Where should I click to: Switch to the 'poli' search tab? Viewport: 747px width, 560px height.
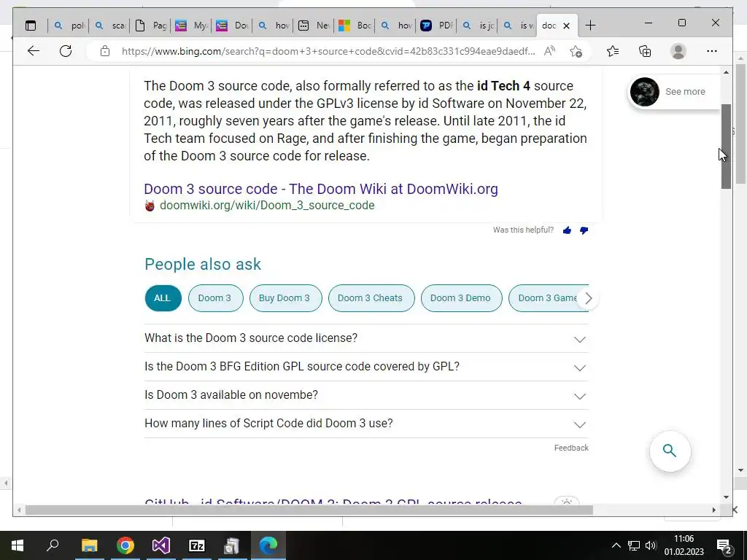pyautogui.click(x=69, y=26)
